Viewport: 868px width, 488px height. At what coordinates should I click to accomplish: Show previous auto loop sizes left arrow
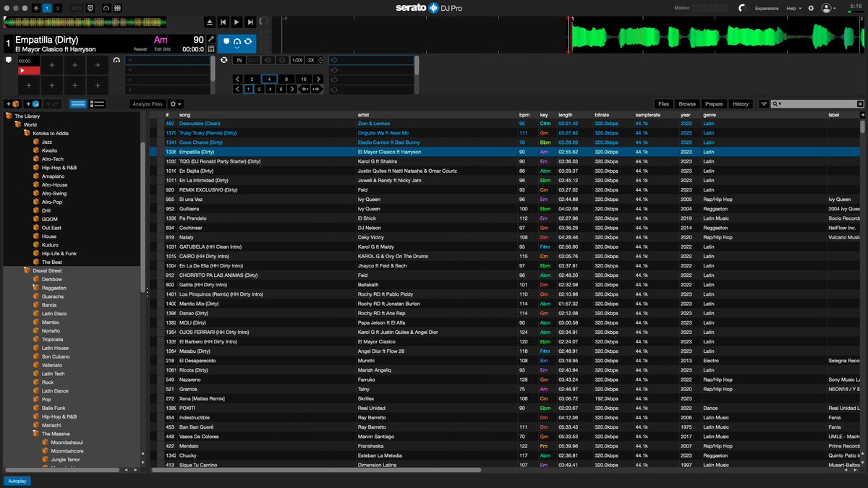point(237,79)
